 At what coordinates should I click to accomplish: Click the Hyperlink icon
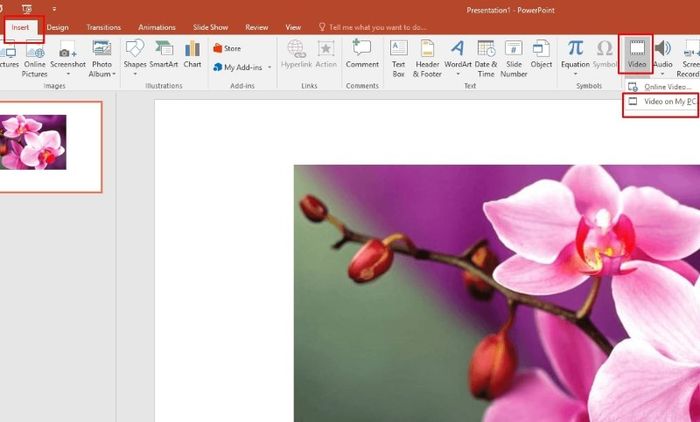click(x=296, y=48)
